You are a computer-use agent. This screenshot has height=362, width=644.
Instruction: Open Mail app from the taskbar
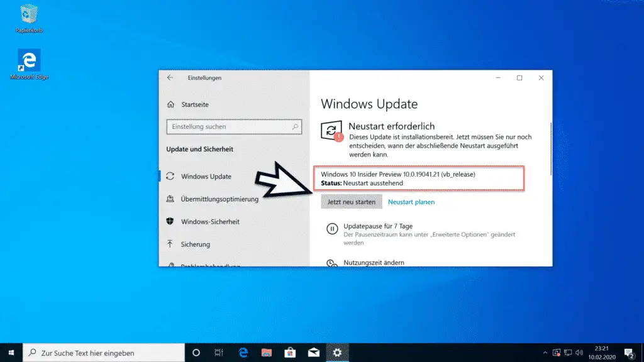(314, 353)
